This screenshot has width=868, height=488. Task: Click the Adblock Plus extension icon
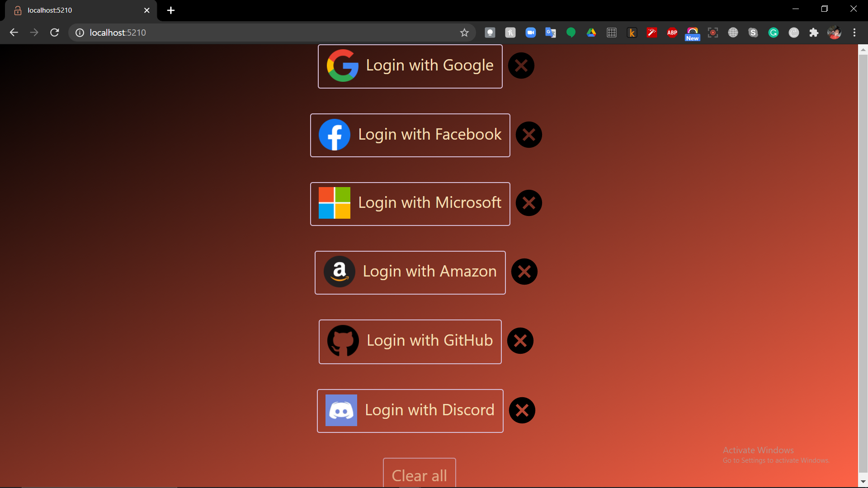pos(672,33)
